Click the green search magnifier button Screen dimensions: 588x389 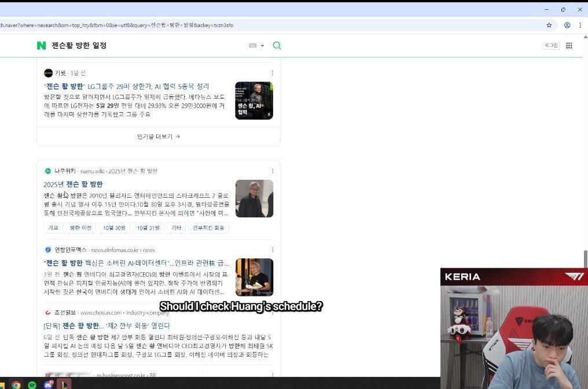click(277, 46)
